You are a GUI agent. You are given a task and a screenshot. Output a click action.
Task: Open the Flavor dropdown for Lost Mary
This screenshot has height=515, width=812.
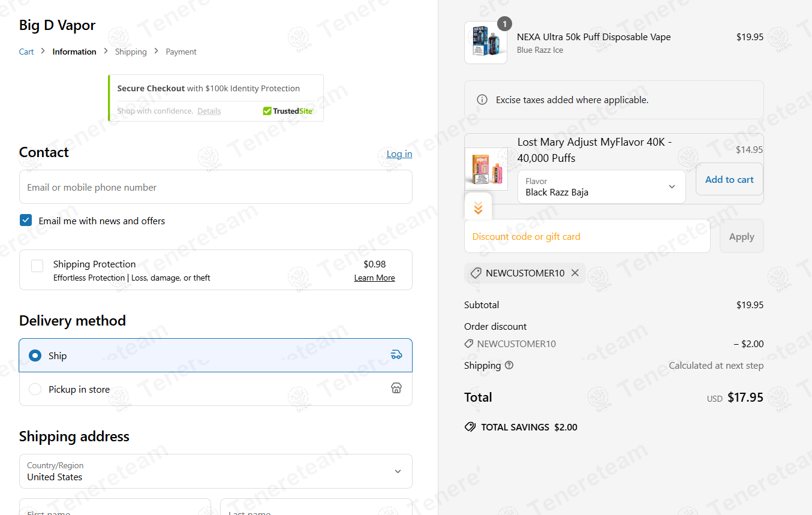[601, 186]
